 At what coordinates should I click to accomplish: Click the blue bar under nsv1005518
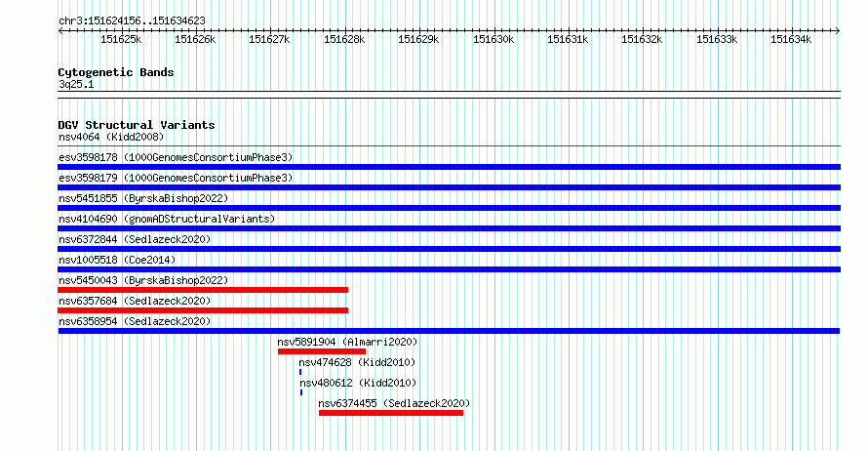(449, 269)
